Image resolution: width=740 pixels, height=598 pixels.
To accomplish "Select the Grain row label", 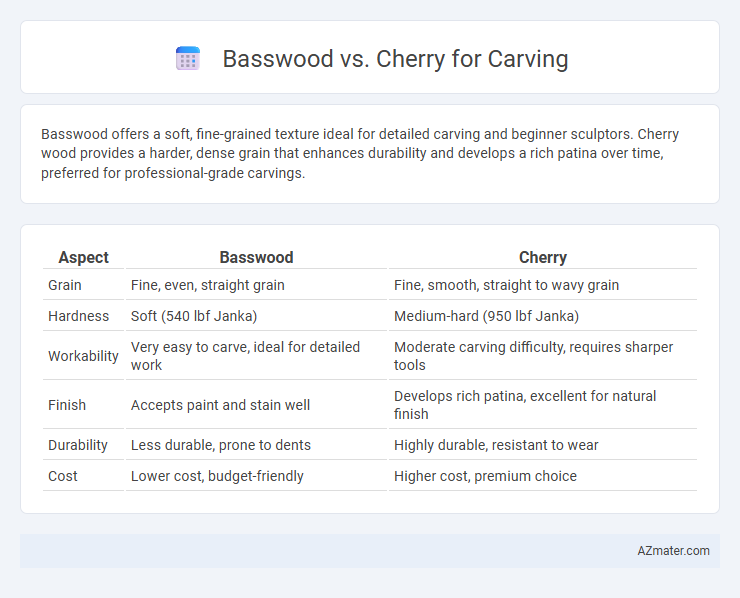I will [x=65, y=285].
